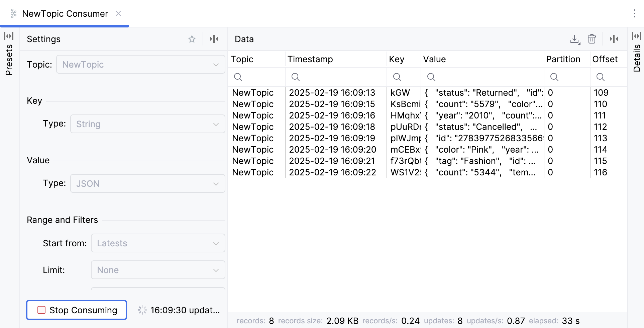Click the Settings panel split-view icon
Screen dimensions: 644x328
coord(214,39)
